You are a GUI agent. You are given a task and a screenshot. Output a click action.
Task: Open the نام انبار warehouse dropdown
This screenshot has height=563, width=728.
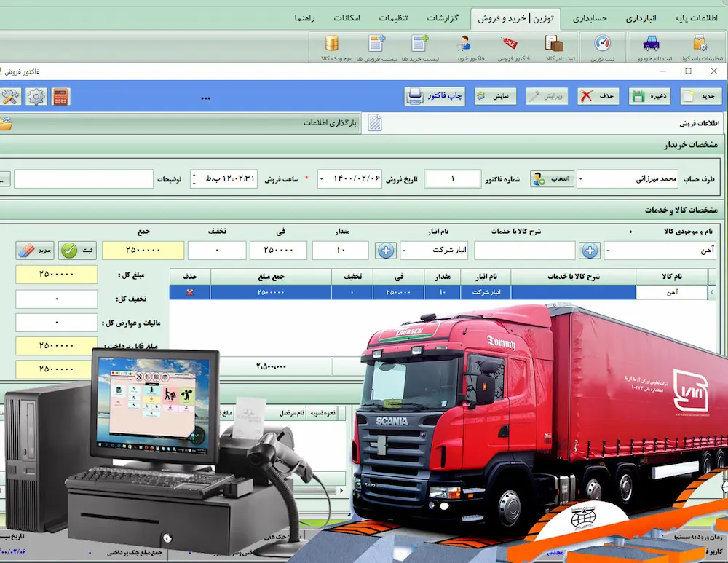coord(404,251)
